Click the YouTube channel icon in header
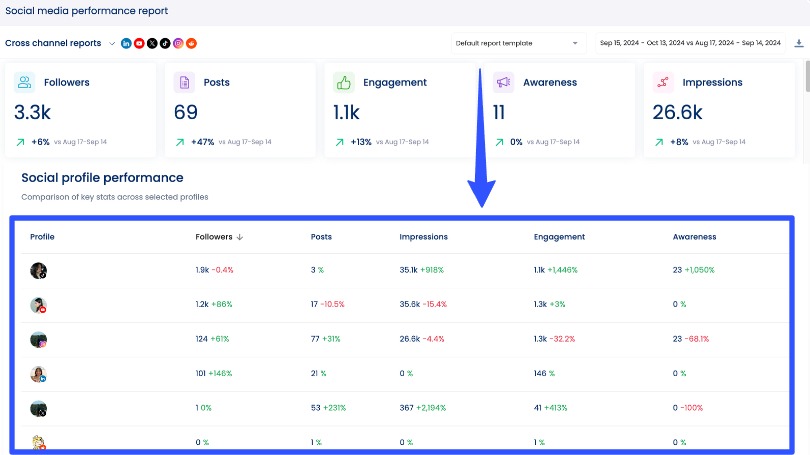Screen dimensions: 810x455 pos(139,43)
